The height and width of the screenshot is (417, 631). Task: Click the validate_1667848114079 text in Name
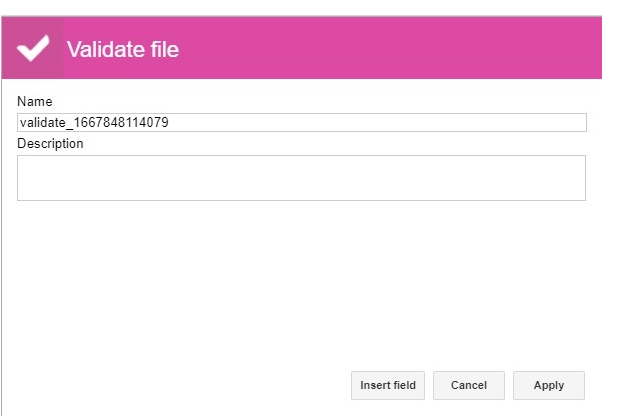click(94, 122)
